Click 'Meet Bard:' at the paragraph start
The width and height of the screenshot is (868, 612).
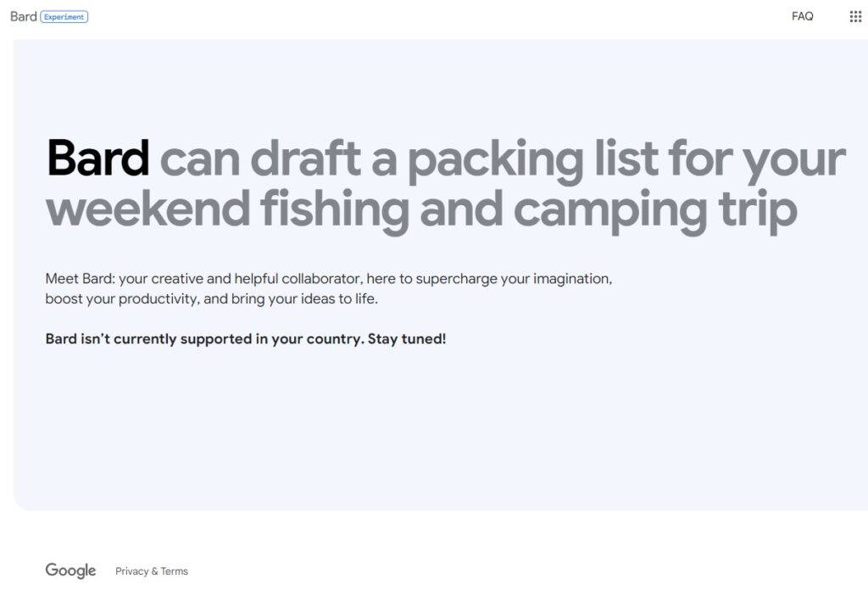coord(80,278)
